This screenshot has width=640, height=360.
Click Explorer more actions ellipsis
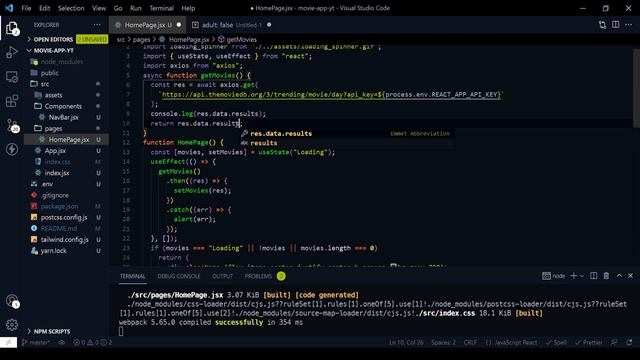[97, 25]
